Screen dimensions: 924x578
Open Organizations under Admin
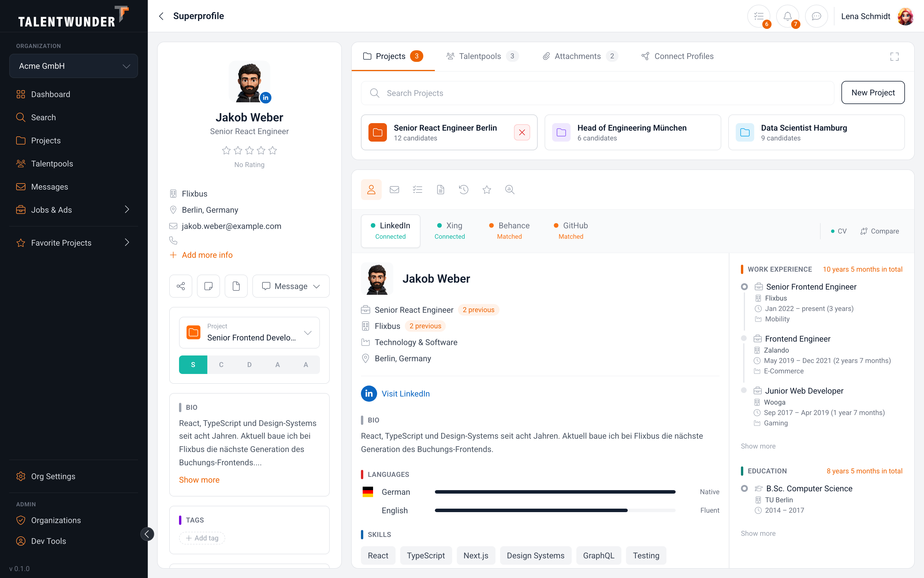pyautogui.click(x=74, y=520)
